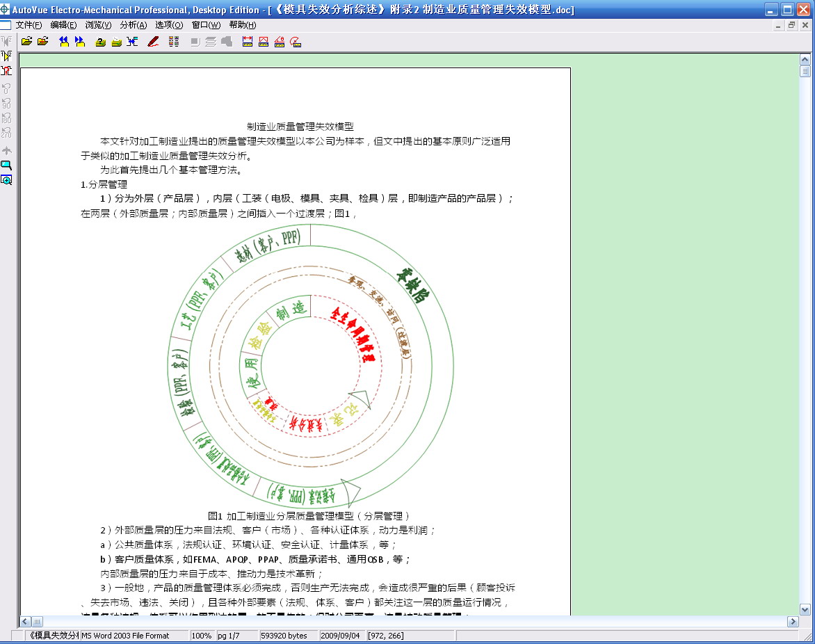The image size is (815, 644).
Task: Click the red text in the inner circle diagram
Action: tap(355, 334)
